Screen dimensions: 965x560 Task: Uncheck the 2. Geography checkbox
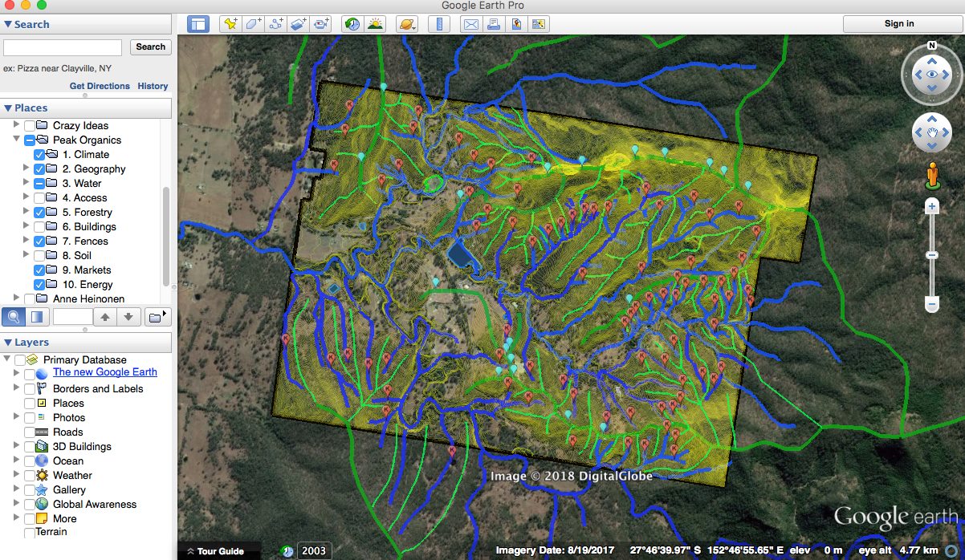39,168
